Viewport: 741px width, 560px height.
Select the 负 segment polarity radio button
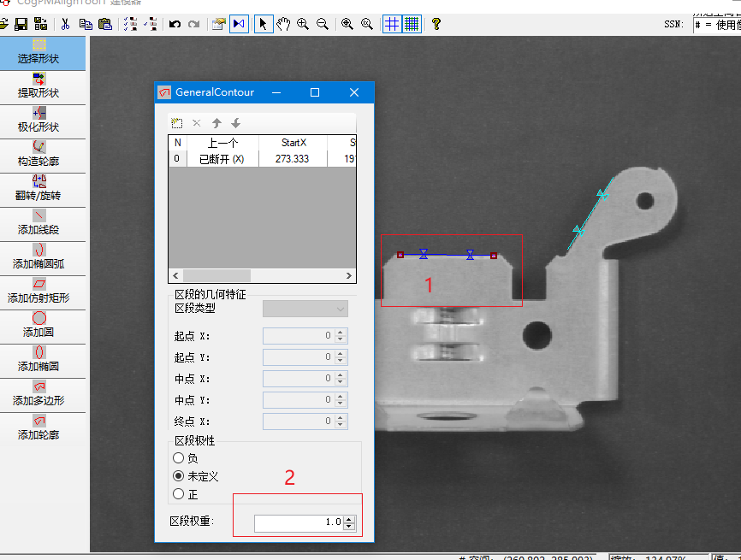click(181, 457)
